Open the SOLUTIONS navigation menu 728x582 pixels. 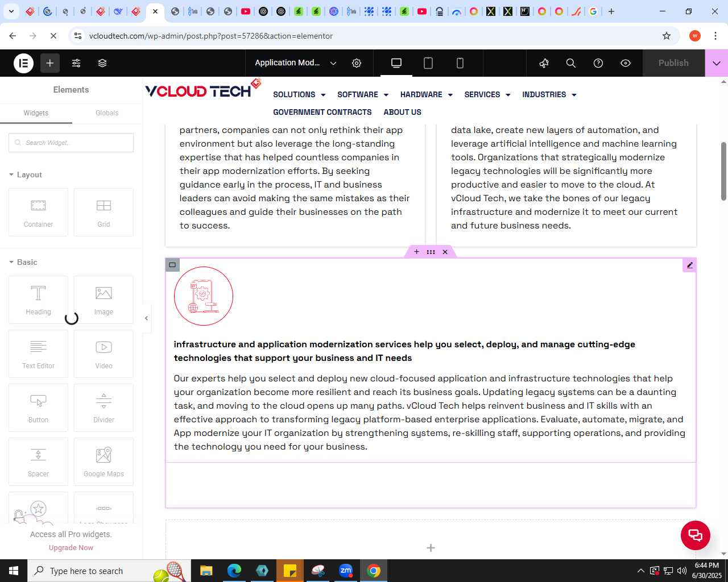tap(299, 95)
